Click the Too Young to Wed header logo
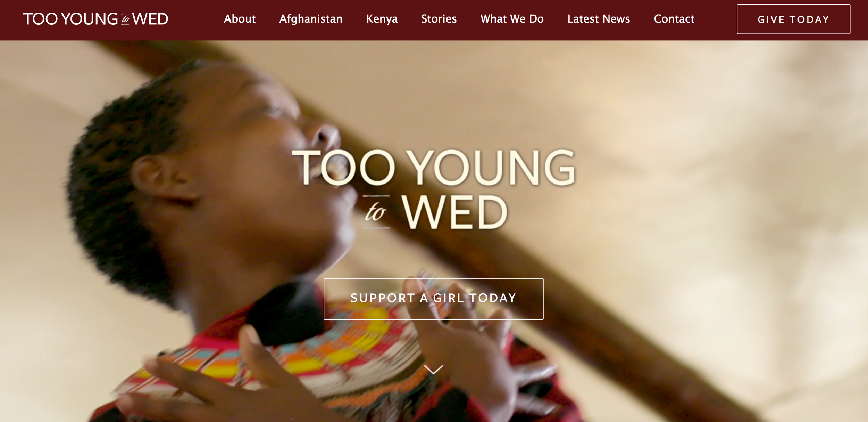This screenshot has height=422, width=868. (95, 19)
